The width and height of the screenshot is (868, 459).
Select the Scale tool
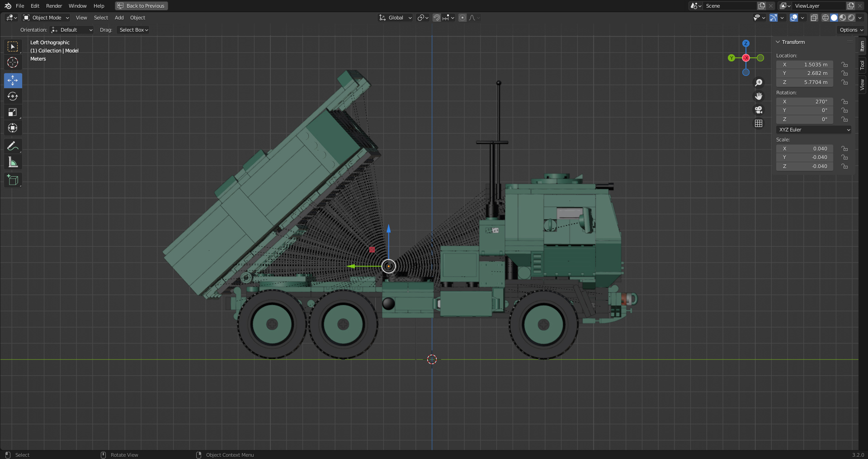pyautogui.click(x=13, y=112)
